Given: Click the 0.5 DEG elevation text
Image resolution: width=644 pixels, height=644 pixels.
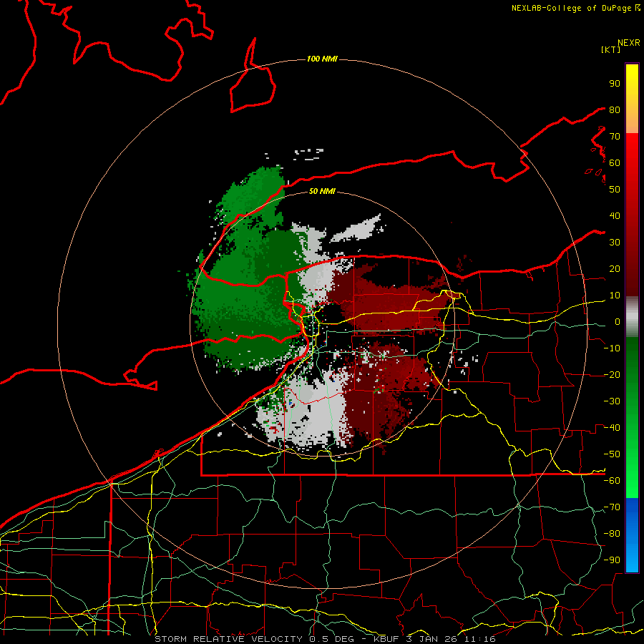Looking at the screenshot, I should coord(335,639).
